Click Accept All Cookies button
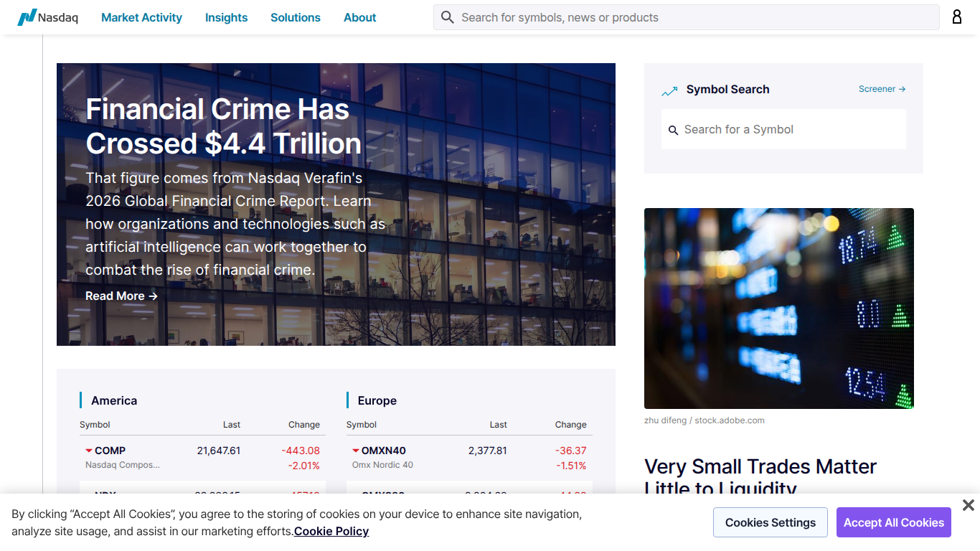The width and height of the screenshot is (980, 551). pyautogui.click(x=894, y=522)
